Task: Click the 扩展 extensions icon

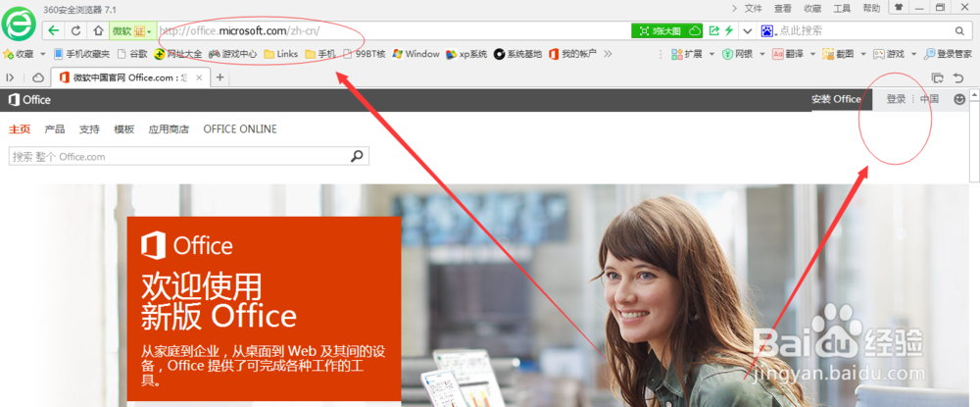Action: [x=677, y=54]
